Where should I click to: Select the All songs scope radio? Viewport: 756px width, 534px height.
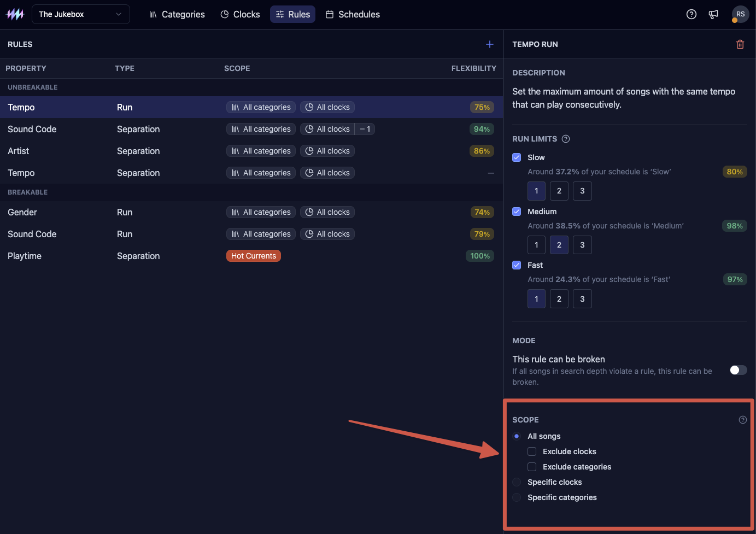pyautogui.click(x=517, y=436)
